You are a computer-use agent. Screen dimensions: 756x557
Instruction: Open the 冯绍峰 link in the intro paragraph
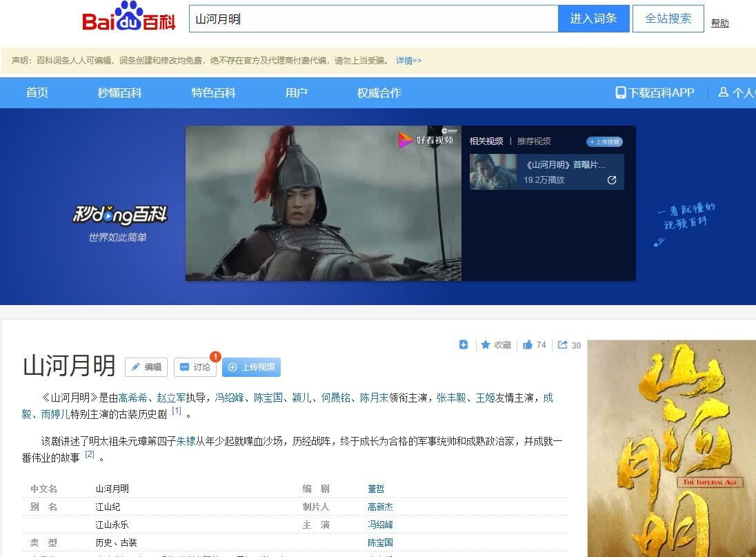point(230,398)
